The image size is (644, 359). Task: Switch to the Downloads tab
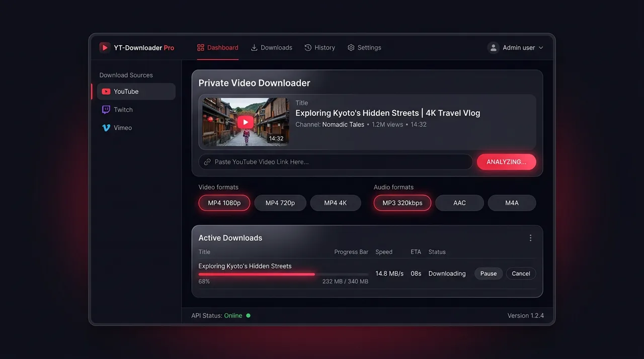click(x=272, y=47)
